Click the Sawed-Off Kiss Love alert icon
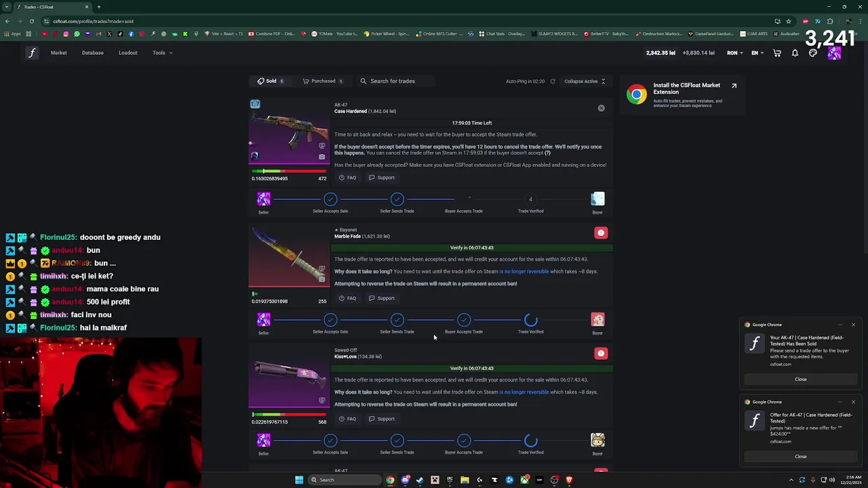The height and width of the screenshot is (488, 868). [601, 353]
